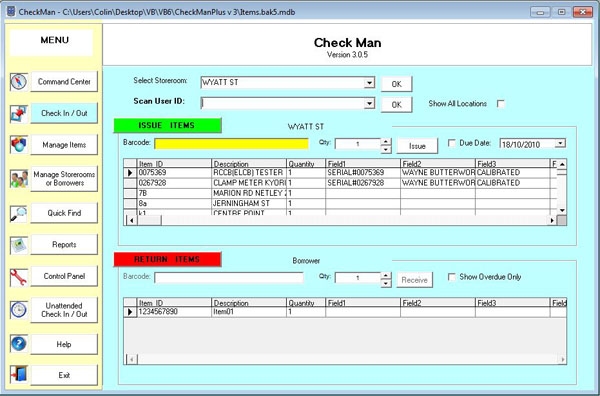Expand the Select Storeroom dropdown
This screenshot has width=600, height=396.
(x=369, y=83)
